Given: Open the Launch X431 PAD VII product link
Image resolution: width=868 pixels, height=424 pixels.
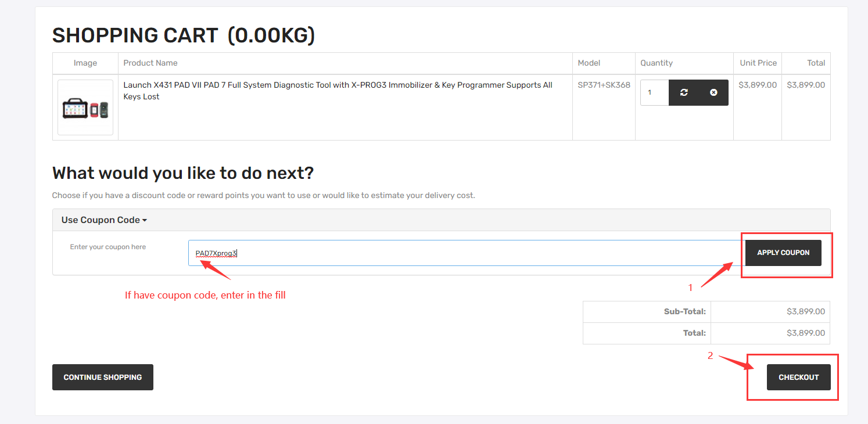Looking at the screenshot, I should (x=338, y=91).
